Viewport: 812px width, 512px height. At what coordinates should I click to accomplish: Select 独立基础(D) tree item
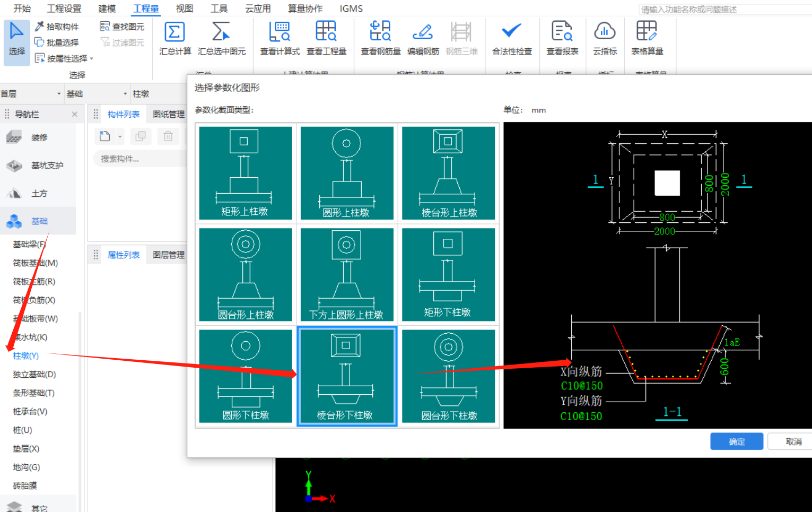click(34, 374)
